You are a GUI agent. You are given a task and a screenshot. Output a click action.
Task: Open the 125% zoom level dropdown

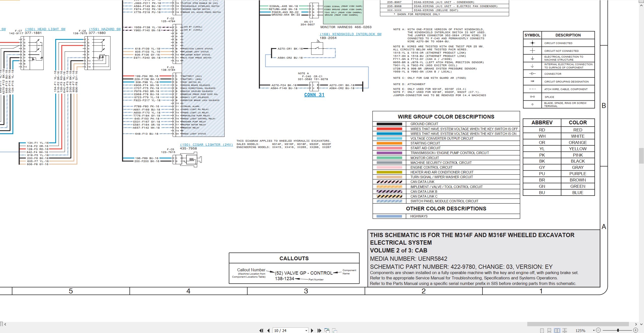click(594, 330)
